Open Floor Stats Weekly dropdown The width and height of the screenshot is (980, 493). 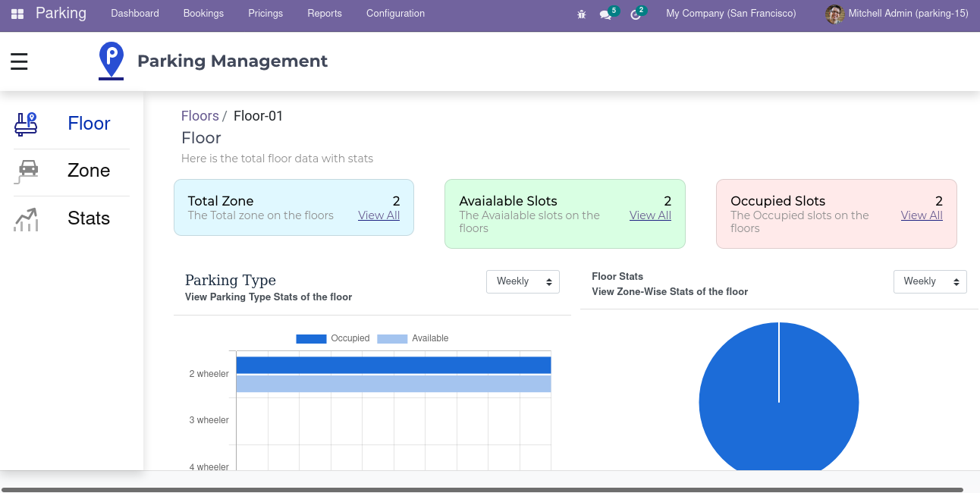(x=930, y=281)
